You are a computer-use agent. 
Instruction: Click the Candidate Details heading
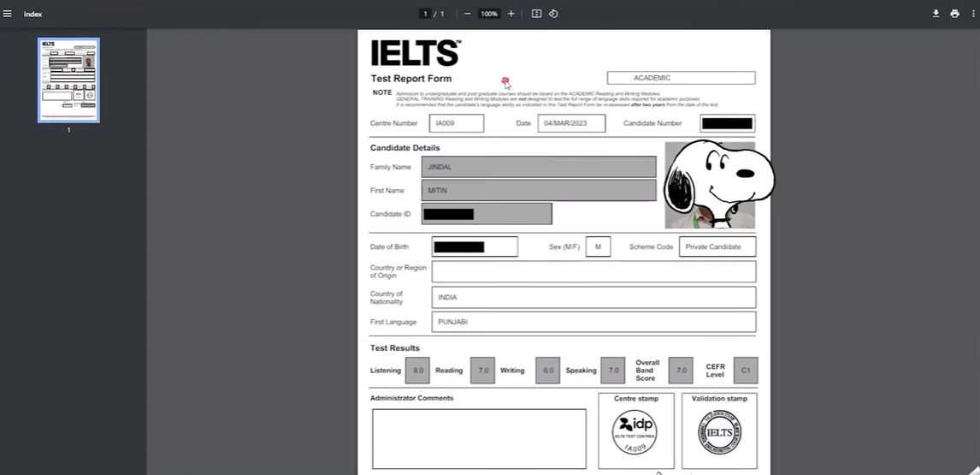tap(405, 148)
